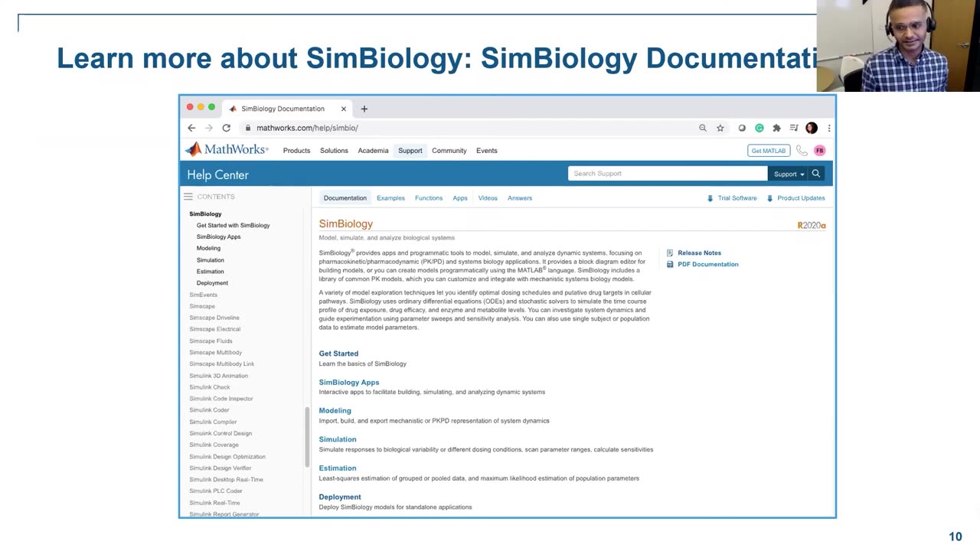980x551 pixels.
Task: Open the Products menu
Action: click(296, 151)
